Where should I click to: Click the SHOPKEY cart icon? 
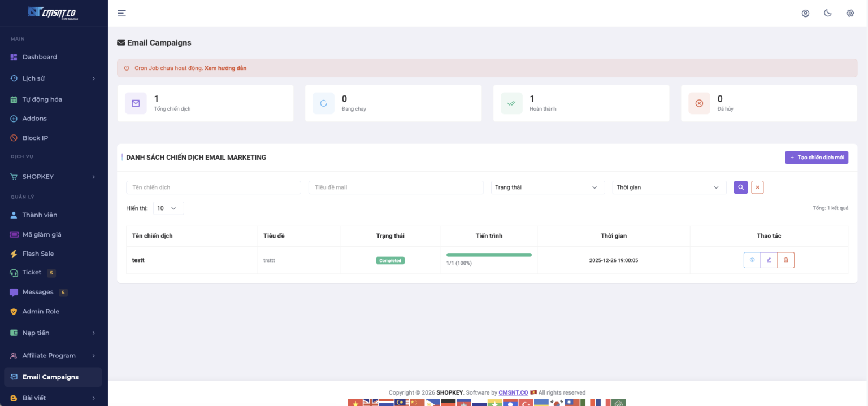tap(14, 177)
